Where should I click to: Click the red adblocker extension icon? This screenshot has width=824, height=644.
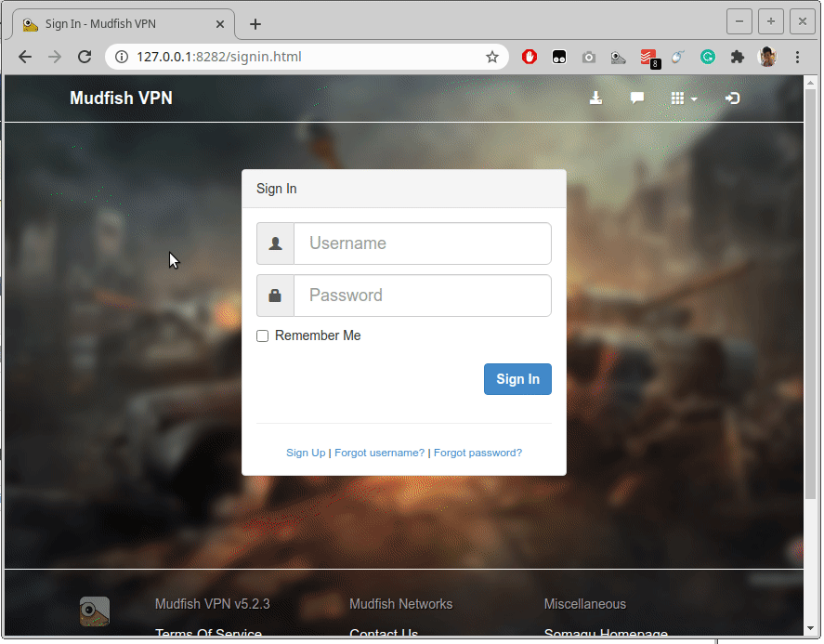tap(530, 58)
